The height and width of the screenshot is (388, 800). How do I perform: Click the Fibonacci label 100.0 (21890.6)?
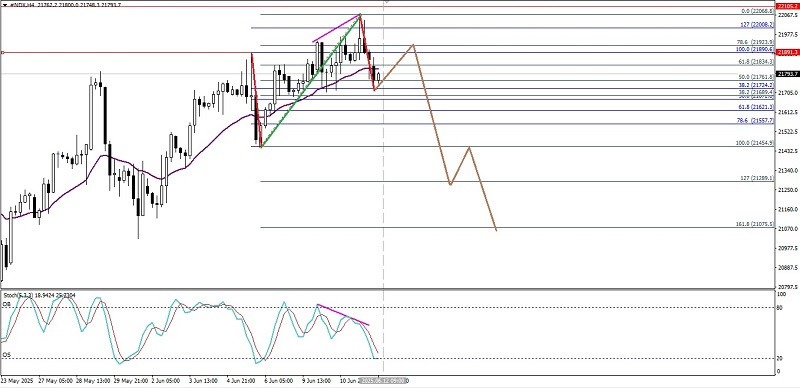(755, 49)
